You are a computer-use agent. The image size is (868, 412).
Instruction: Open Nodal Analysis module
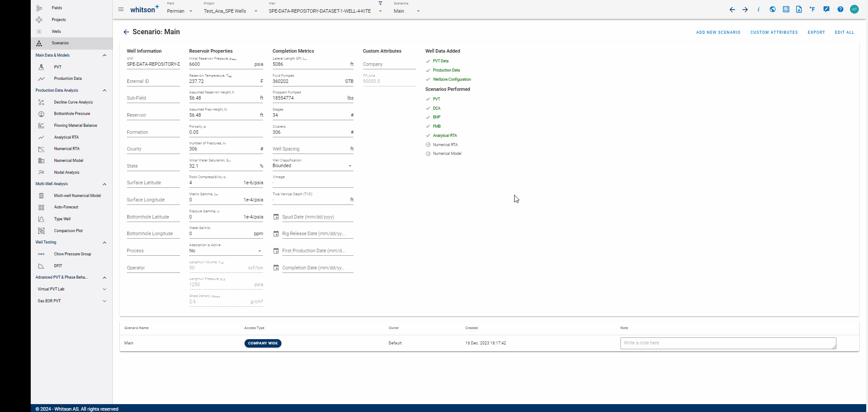click(x=72, y=172)
